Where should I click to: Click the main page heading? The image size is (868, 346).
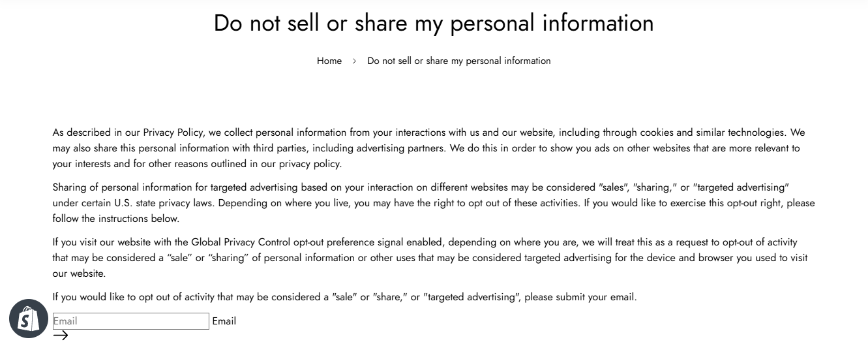click(434, 23)
